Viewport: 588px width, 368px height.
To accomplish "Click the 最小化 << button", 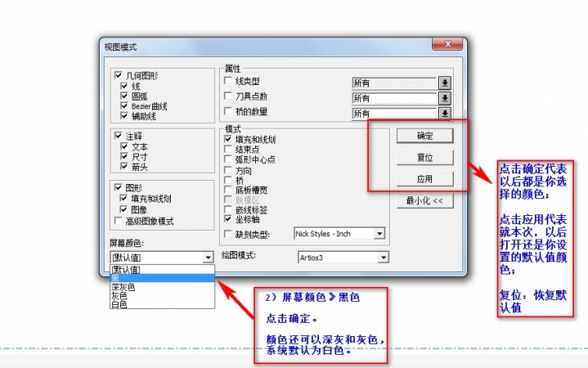I will (425, 200).
